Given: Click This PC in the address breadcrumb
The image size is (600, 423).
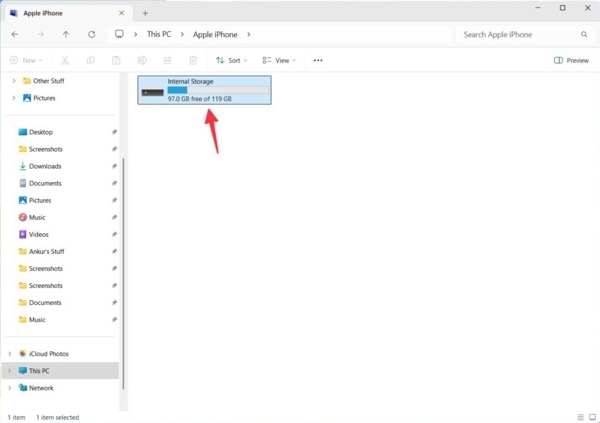Looking at the screenshot, I should pyautogui.click(x=160, y=34).
